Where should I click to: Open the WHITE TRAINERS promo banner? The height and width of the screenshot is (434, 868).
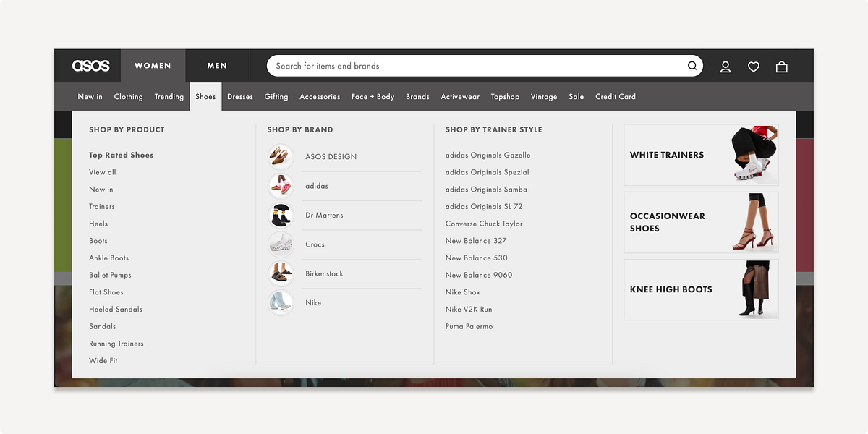tap(700, 154)
